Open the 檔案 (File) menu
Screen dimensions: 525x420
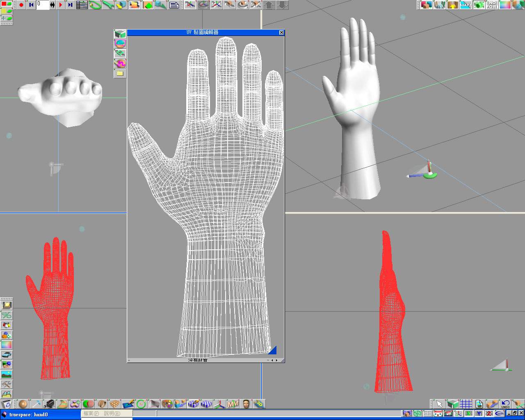(x=91, y=413)
